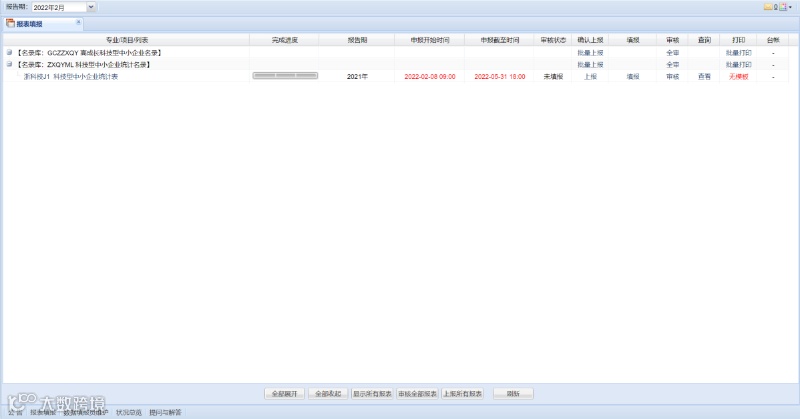Image resolution: width=800 pixels, height=419 pixels.
Task: Click the 申报开始时间 column header
Action: [430, 40]
